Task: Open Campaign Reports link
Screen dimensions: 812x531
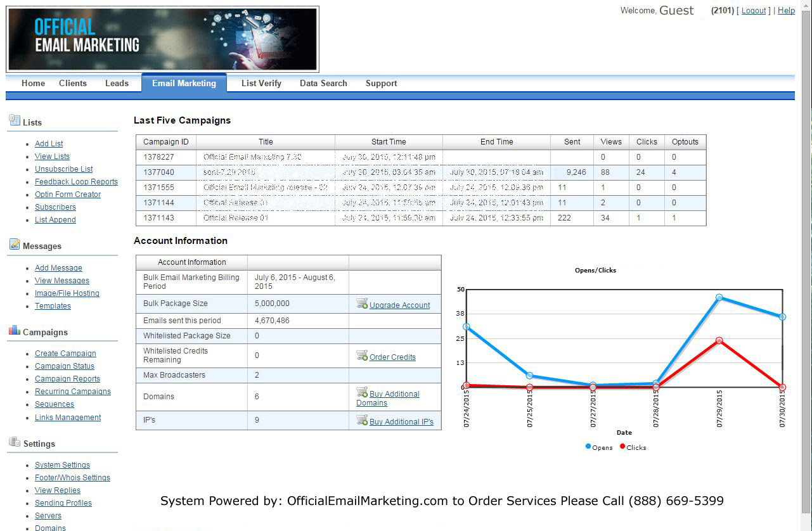Action: coord(67,379)
